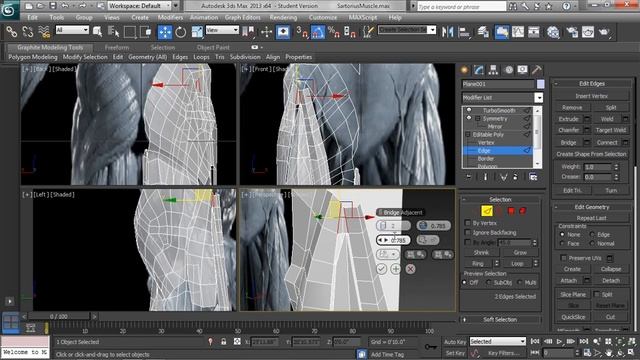This screenshot has height=360, width=640.
Task: Select the Edge constraint radio button
Action: 592,234
